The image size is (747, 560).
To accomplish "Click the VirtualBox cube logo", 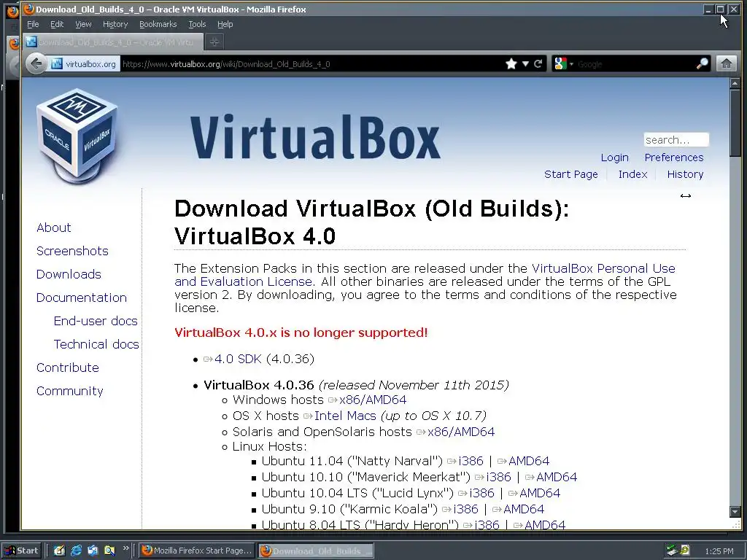I will click(77, 136).
